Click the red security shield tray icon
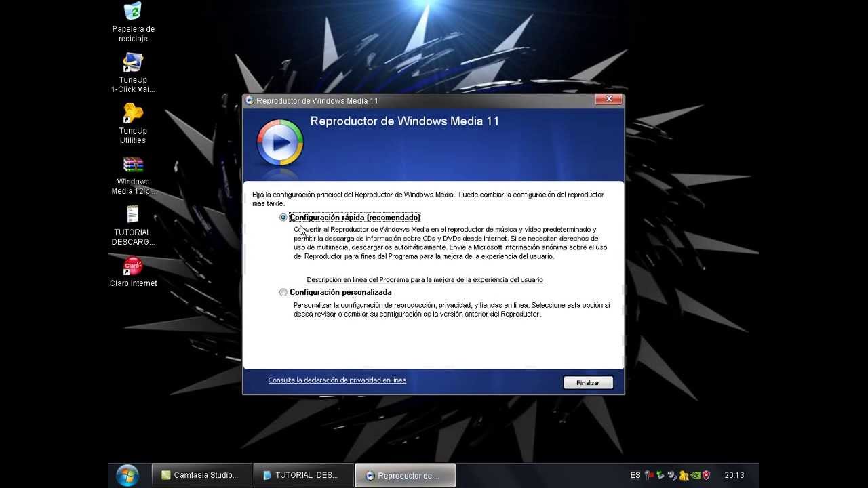The width and height of the screenshot is (868, 488). [x=706, y=475]
